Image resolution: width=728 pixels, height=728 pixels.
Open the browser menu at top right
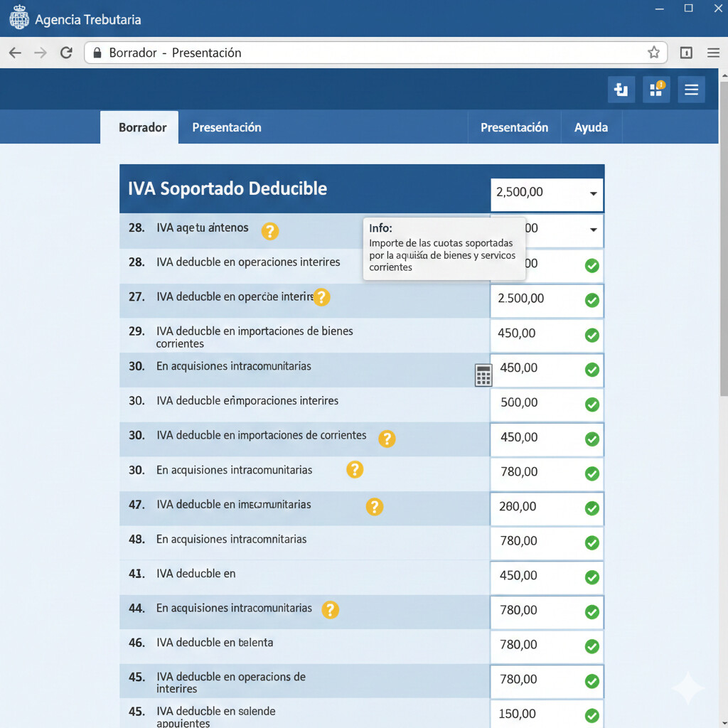[712, 53]
